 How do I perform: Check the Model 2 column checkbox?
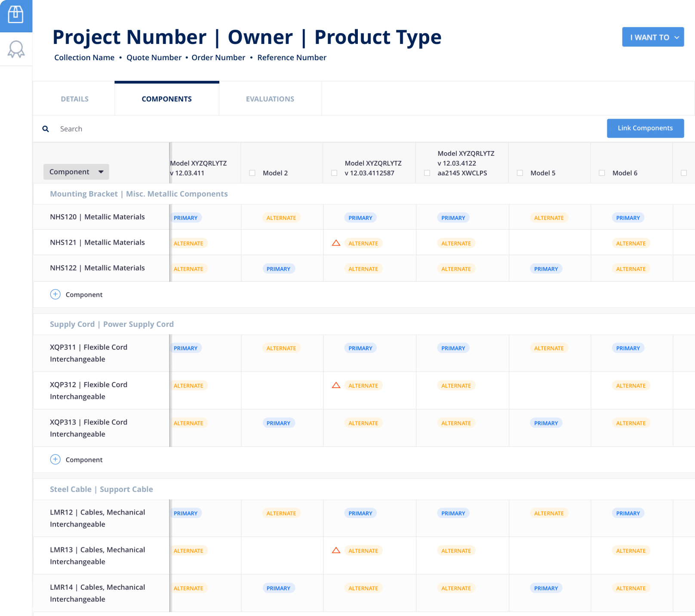[252, 173]
